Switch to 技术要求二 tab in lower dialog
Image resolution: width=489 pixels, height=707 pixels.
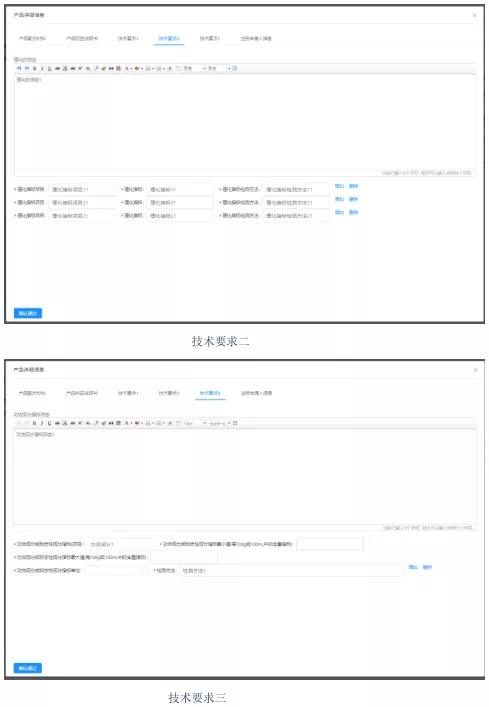[x=169, y=393]
